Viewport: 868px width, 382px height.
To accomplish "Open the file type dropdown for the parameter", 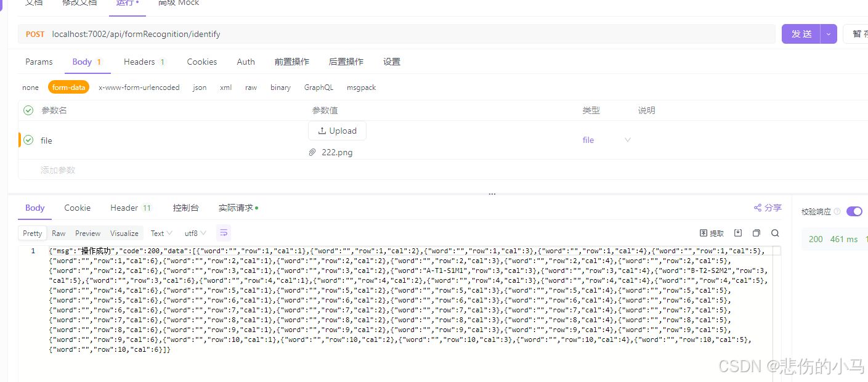I will pyautogui.click(x=627, y=140).
